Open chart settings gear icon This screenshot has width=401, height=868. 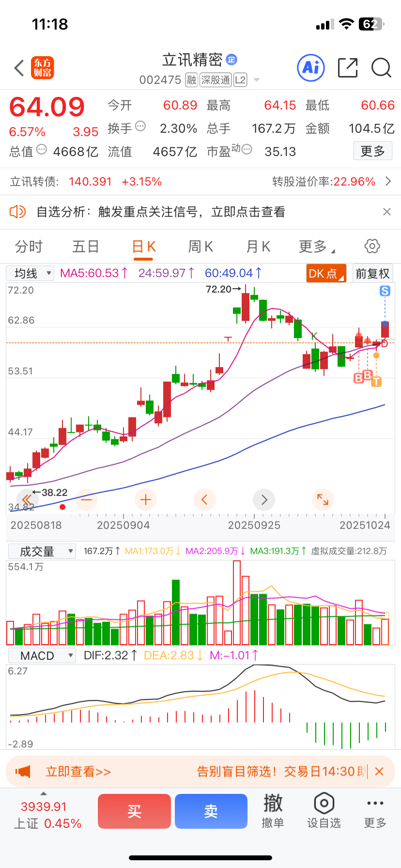pyautogui.click(x=372, y=246)
